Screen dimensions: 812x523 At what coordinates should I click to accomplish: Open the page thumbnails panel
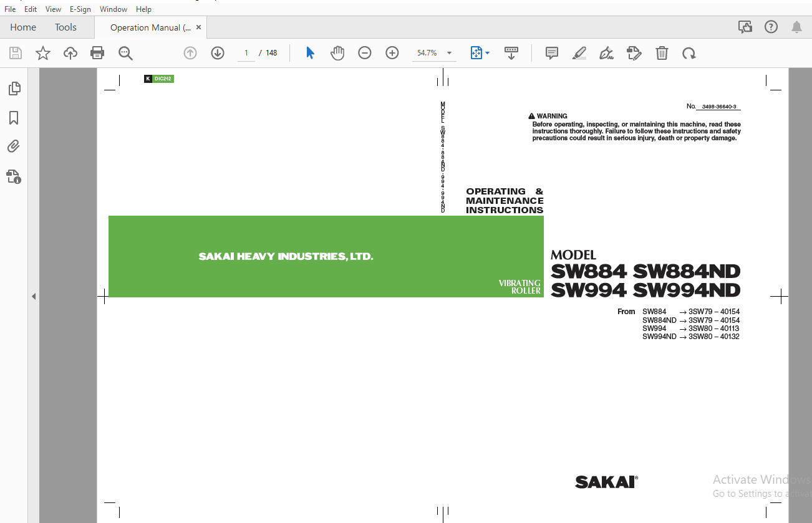click(x=14, y=89)
